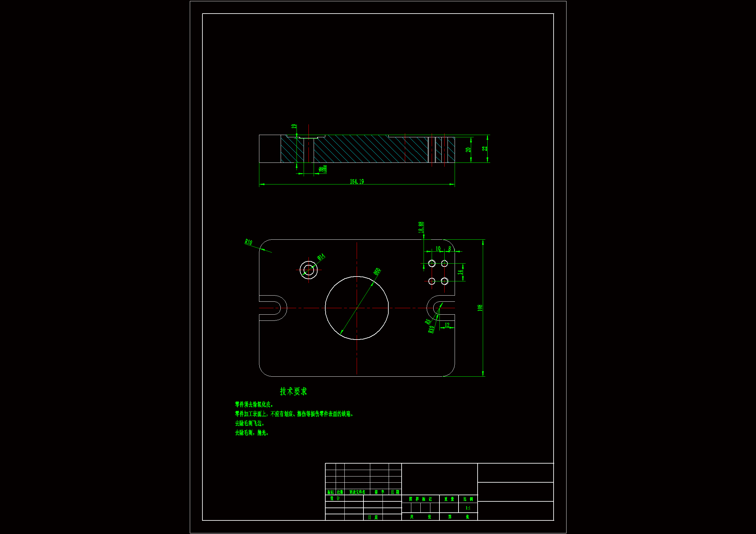Select the 108 height dimension text
This screenshot has height=534, width=756.
coord(480,308)
